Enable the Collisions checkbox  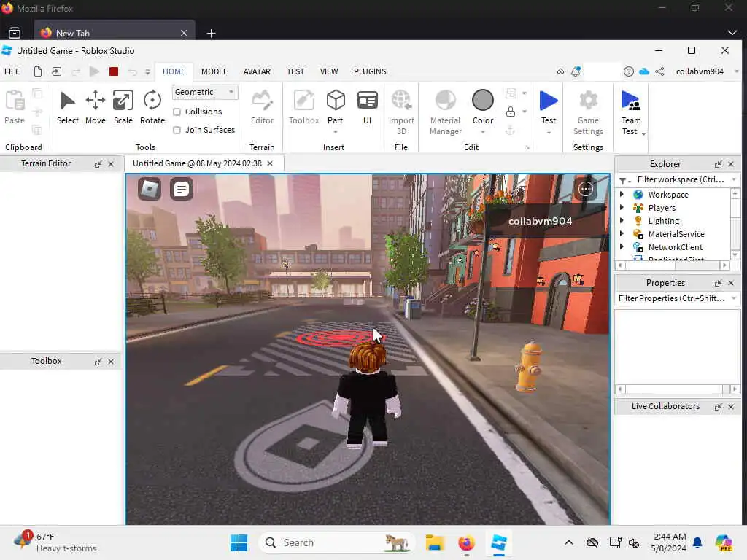coord(177,112)
